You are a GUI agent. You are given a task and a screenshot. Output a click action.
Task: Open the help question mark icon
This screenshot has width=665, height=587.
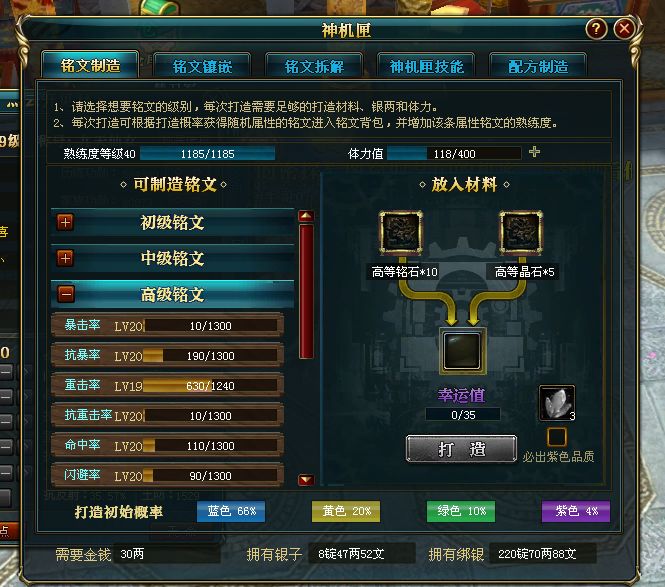pyautogui.click(x=596, y=29)
